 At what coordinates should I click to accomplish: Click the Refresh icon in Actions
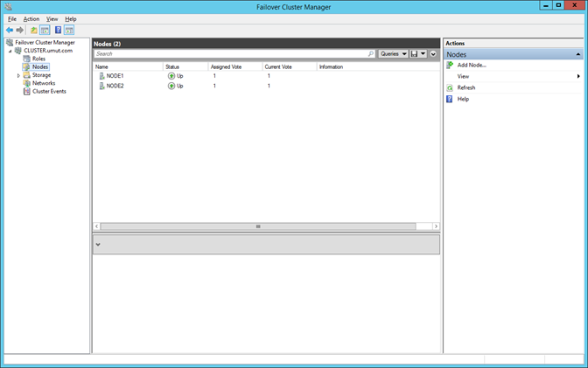click(450, 88)
